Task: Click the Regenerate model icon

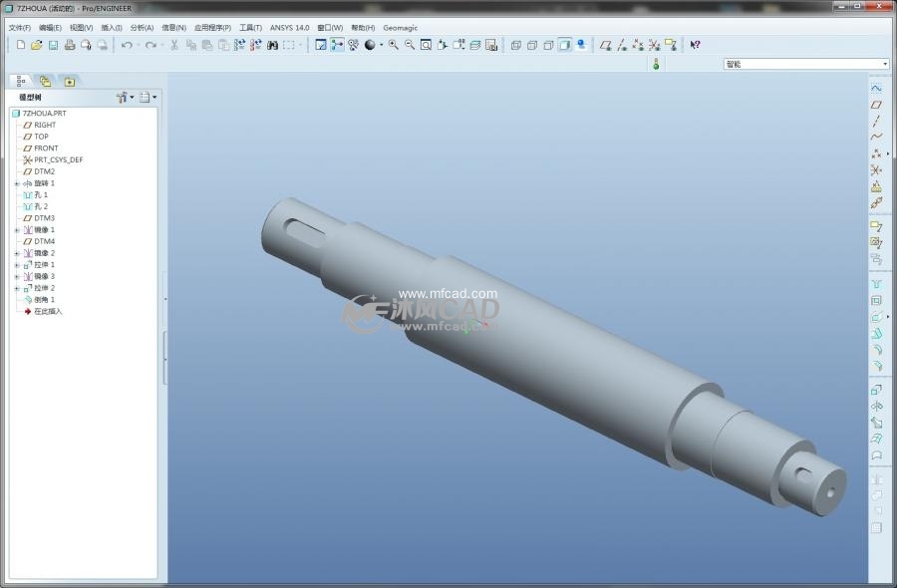Action: pyautogui.click(x=239, y=45)
